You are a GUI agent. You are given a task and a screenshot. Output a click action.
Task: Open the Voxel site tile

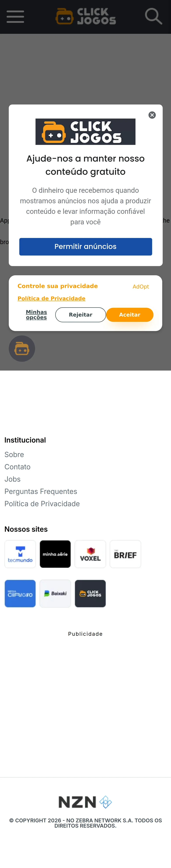tap(90, 554)
